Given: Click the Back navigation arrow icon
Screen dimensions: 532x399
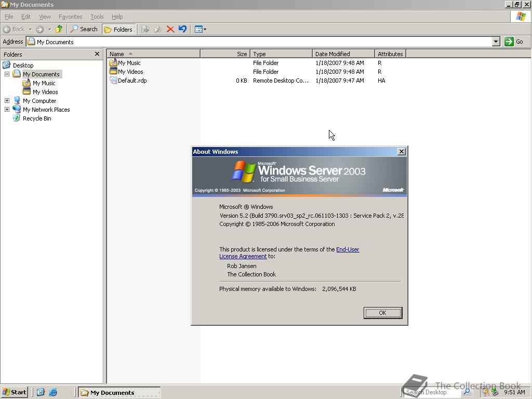Looking at the screenshot, I should tap(7, 29).
